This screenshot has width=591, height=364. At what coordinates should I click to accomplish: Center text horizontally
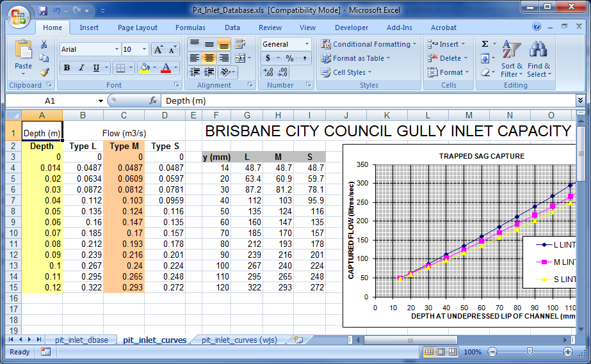coord(209,58)
